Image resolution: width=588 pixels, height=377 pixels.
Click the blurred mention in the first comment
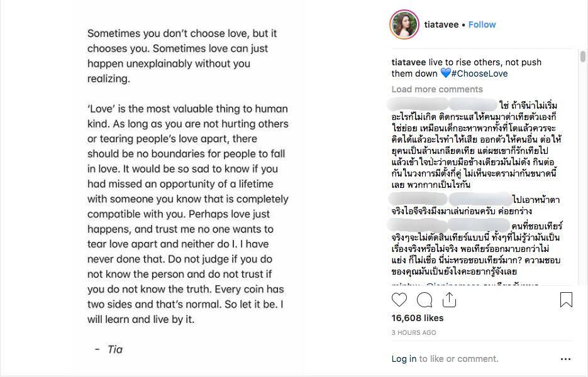pyautogui.click(x=472, y=104)
